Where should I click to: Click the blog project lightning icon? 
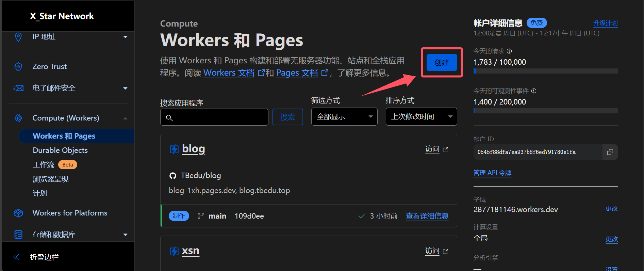[x=174, y=149]
